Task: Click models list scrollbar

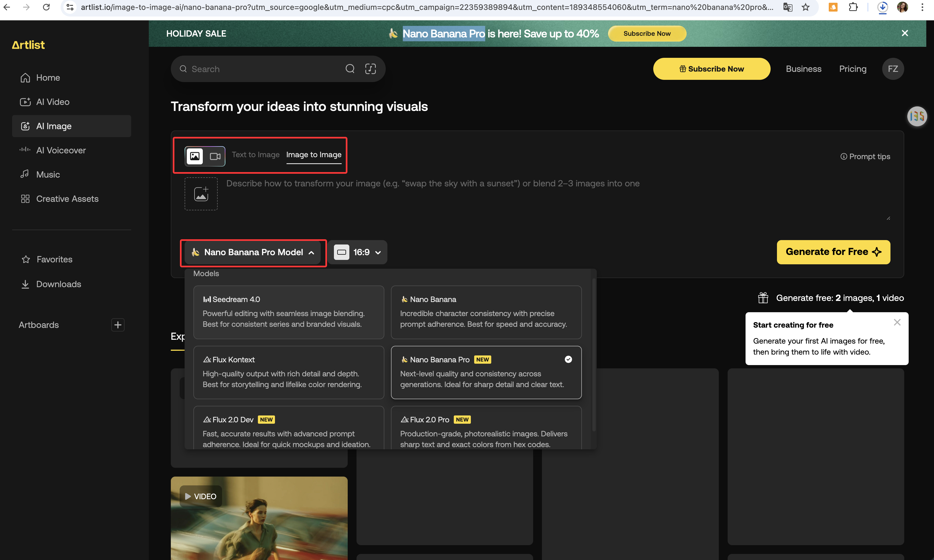Action: tap(594, 355)
